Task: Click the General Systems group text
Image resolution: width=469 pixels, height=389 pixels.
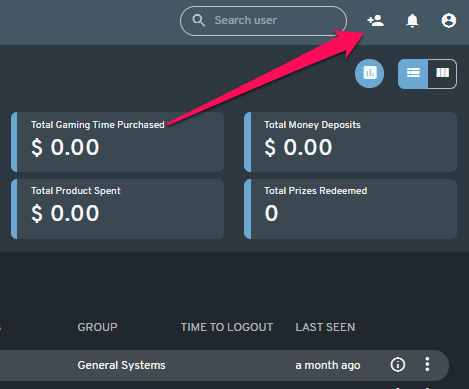Action: [x=121, y=365]
